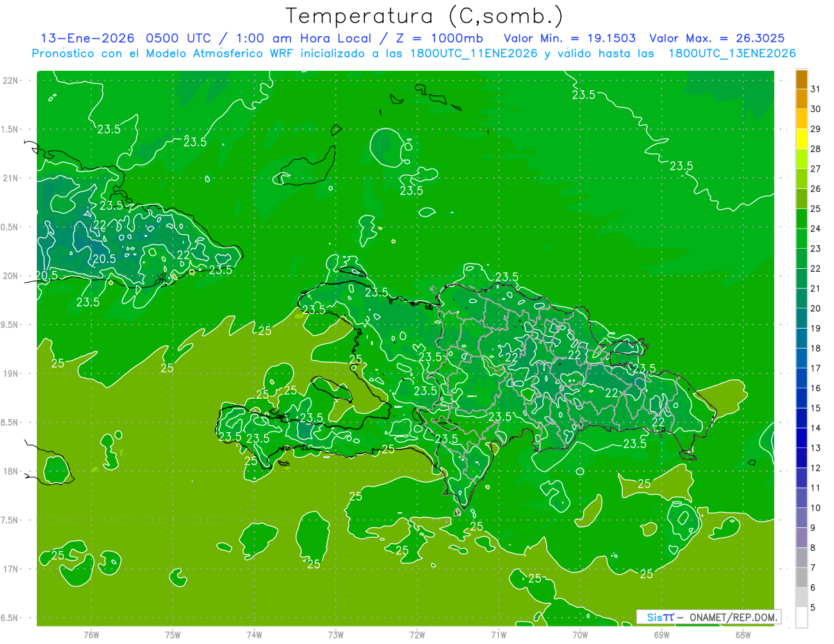Click the "22N" latitude axis label
The image size is (834, 644).
(11, 81)
